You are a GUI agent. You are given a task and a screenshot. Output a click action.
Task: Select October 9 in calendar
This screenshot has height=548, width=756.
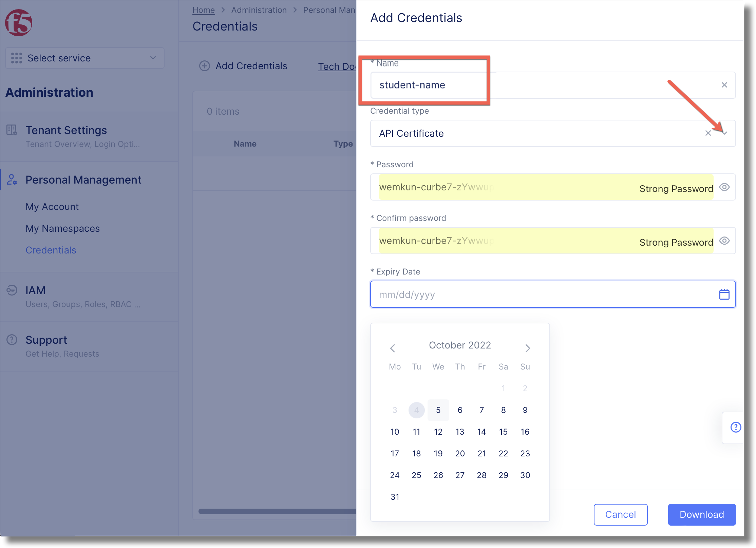525,410
